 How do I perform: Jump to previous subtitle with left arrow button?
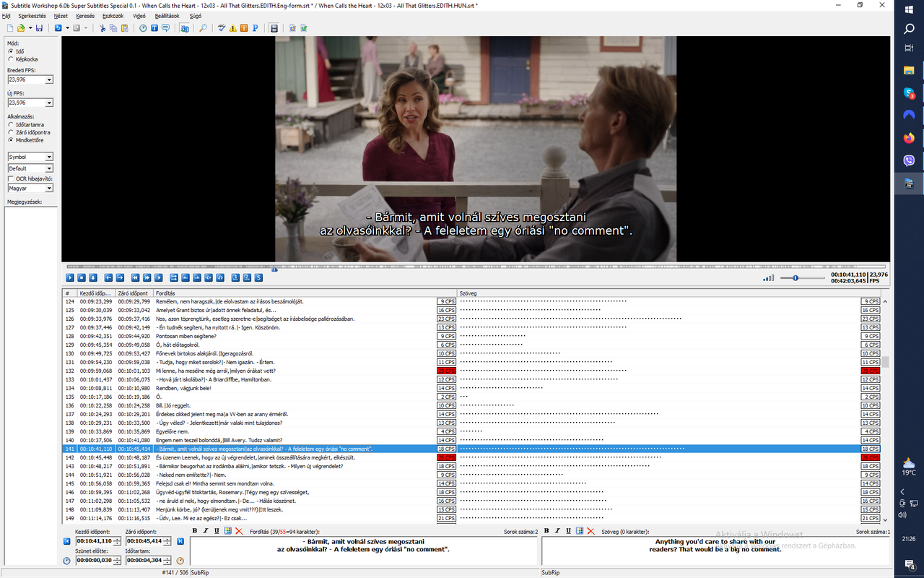point(108,277)
